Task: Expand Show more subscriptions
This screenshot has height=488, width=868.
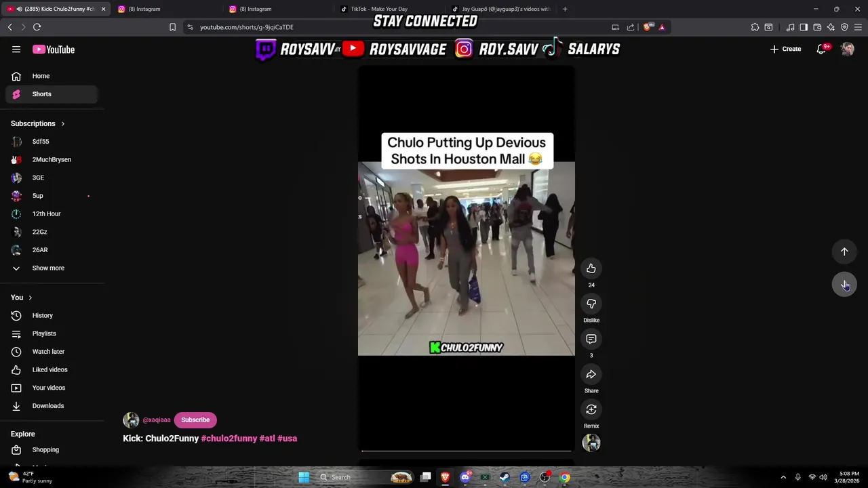Action: point(52,268)
